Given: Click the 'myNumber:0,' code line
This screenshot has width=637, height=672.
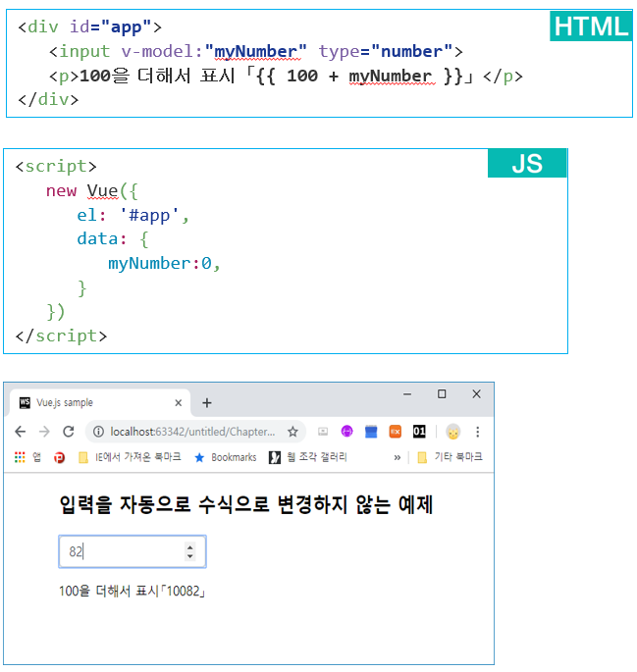Looking at the screenshot, I should pos(164,263).
